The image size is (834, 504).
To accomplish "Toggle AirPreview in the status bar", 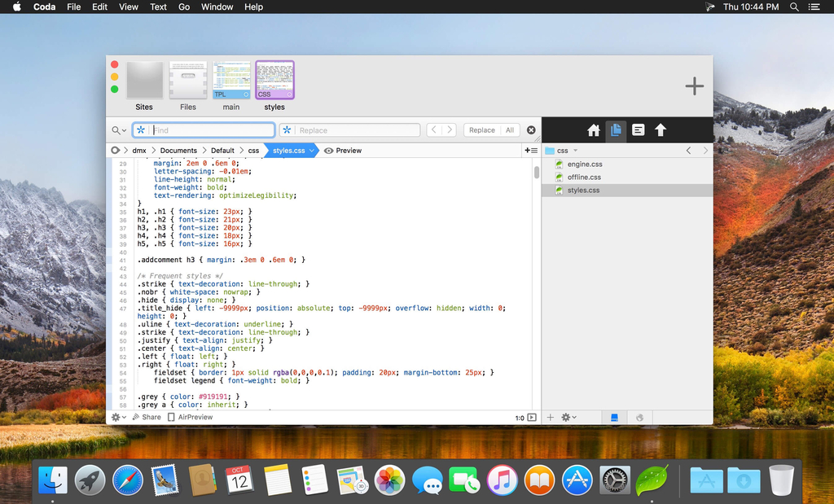I will tap(189, 417).
